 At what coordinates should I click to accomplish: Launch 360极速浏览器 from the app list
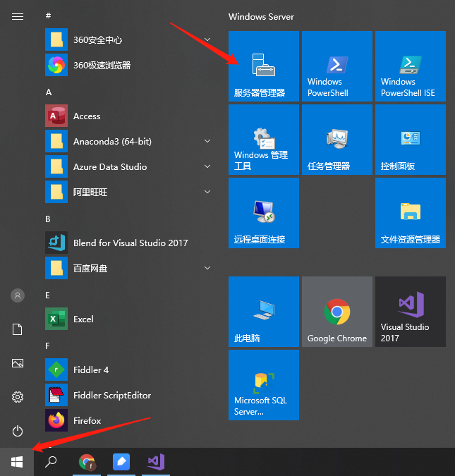[x=129, y=65]
